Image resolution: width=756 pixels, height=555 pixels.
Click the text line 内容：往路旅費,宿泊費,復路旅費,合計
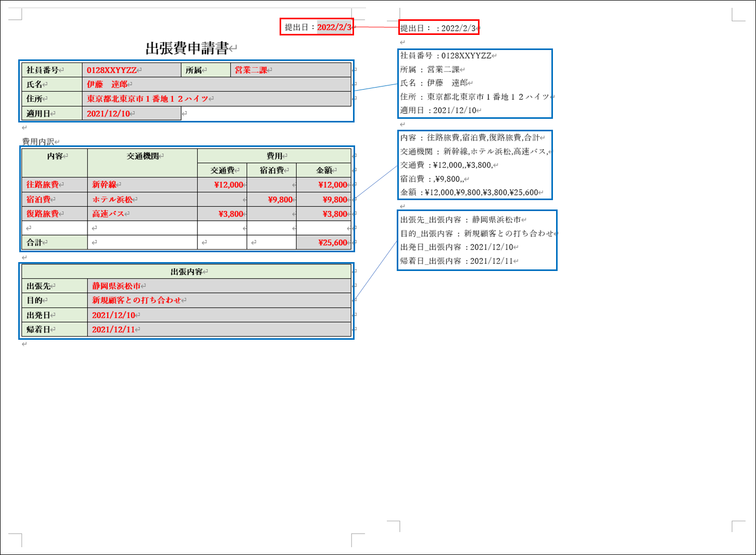tap(470, 138)
